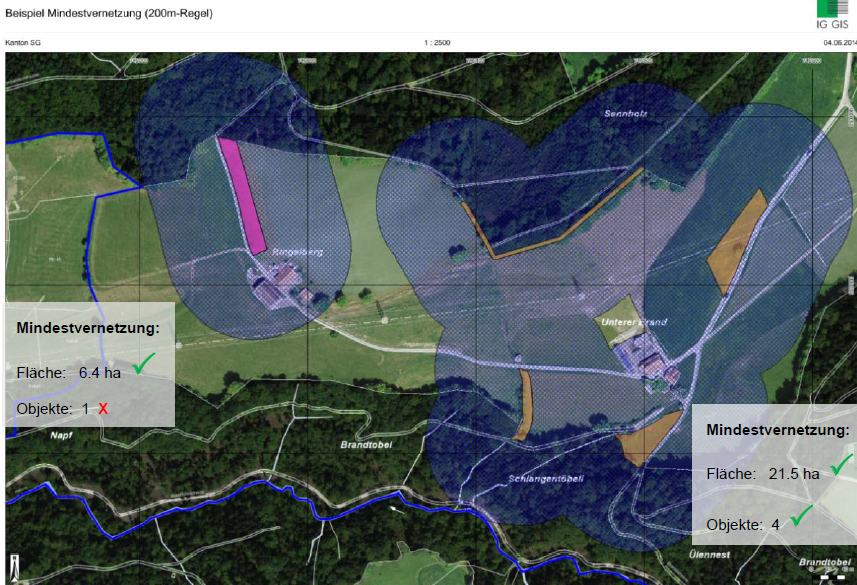The height and width of the screenshot is (585, 857).
Task: Click the Unterer Brand place label
Action: [x=634, y=322]
